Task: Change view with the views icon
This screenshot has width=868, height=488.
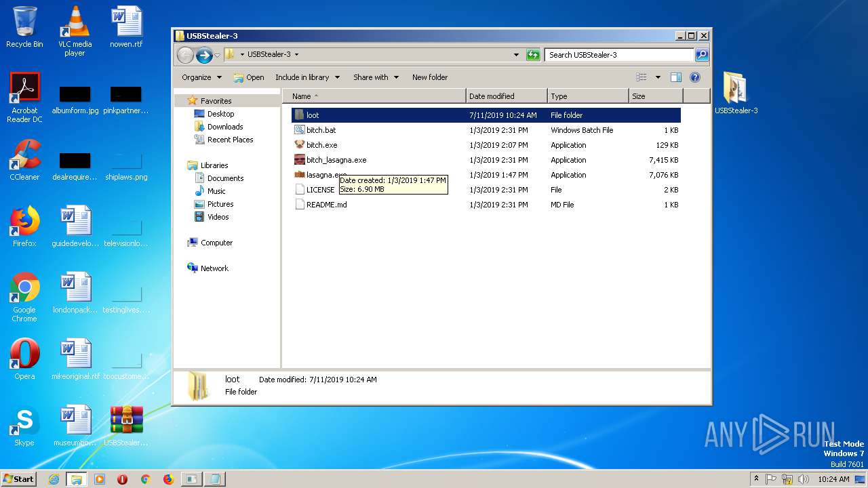Action: (x=641, y=77)
